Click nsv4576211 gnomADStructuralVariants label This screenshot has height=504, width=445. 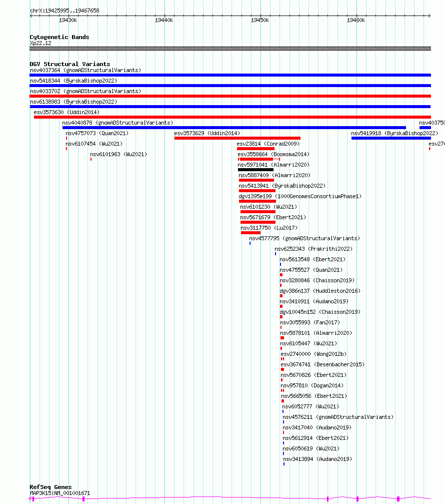pyautogui.click(x=338, y=417)
